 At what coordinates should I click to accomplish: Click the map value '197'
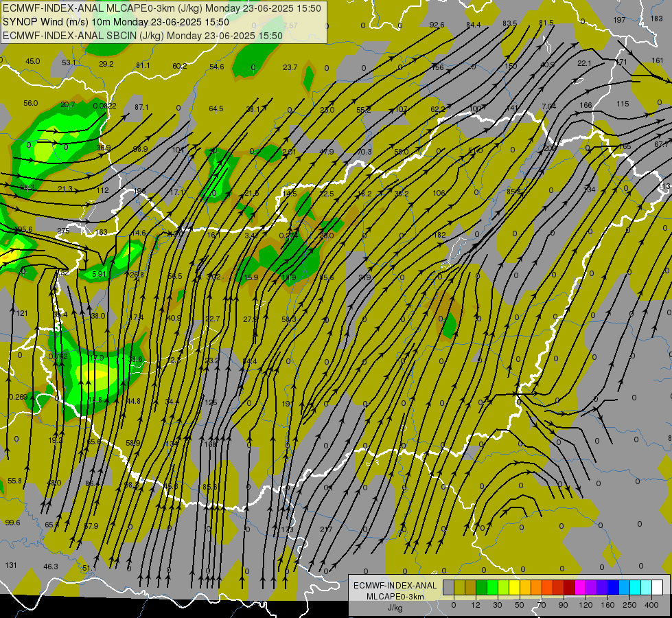pos(619,20)
